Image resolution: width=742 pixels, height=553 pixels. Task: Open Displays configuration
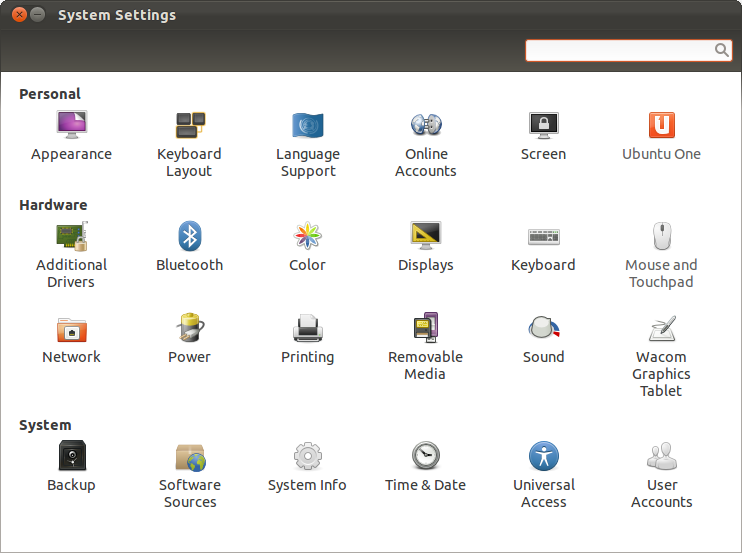click(426, 237)
